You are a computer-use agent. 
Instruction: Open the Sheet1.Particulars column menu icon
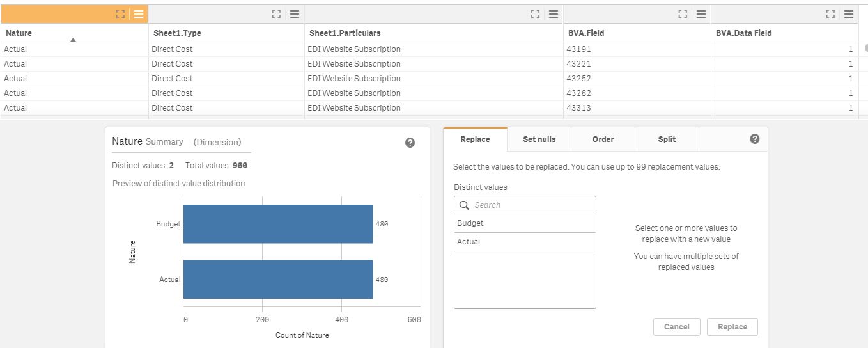pos(554,14)
